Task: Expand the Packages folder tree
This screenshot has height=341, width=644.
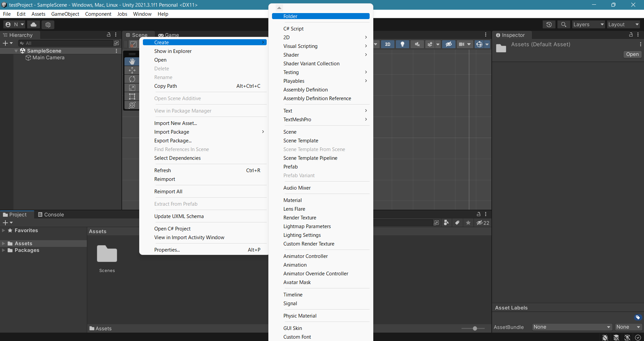Action: (3, 250)
